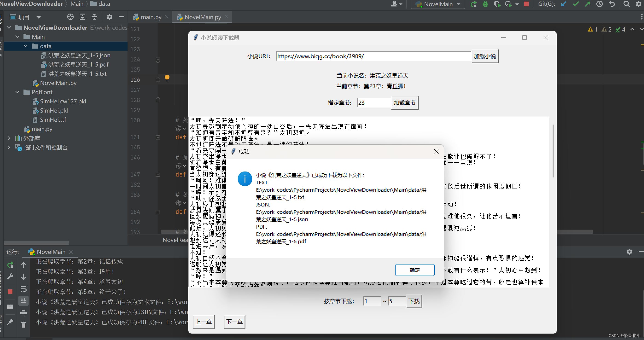
Task: Click the 下一章 button
Action: point(234,322)
